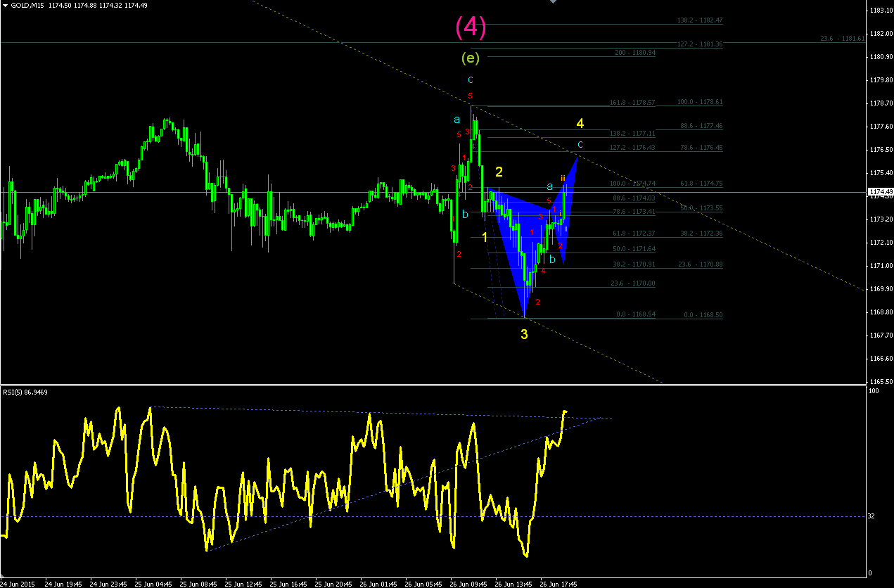Image resolution: width=894 pixels, height=588 pixels.
Task: Click Fibonacci level 23.6 - 1170.88
Action: point(701,264)
